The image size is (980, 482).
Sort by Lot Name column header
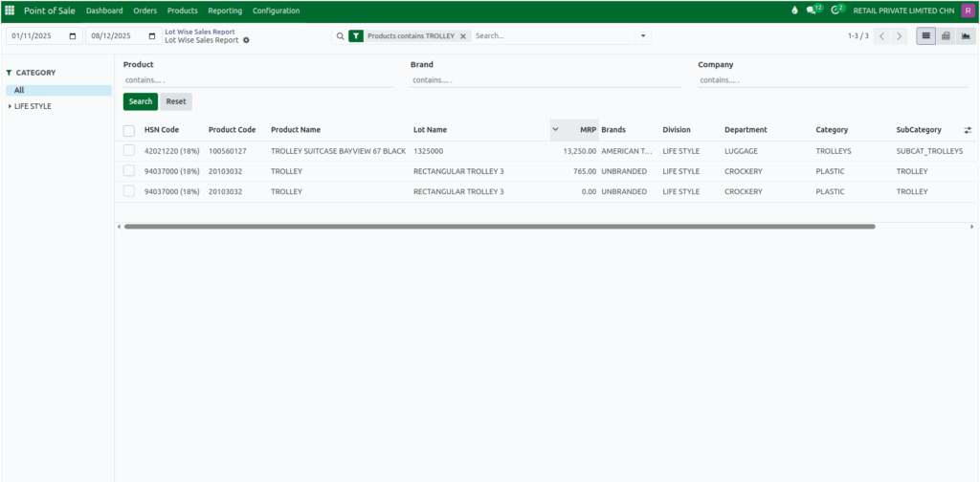click(430, 130)
